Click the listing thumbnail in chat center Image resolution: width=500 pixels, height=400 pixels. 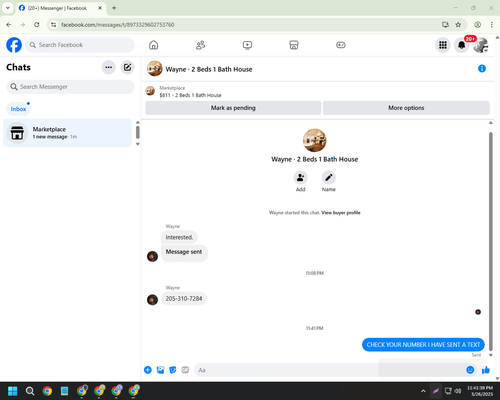point(314,140)
